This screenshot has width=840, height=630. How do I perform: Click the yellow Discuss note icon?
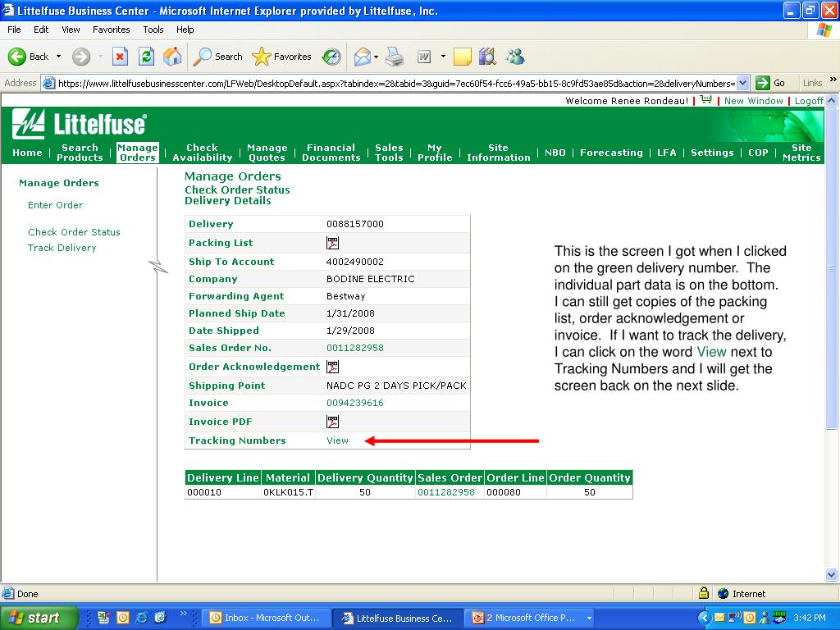(x=462, y=57)
